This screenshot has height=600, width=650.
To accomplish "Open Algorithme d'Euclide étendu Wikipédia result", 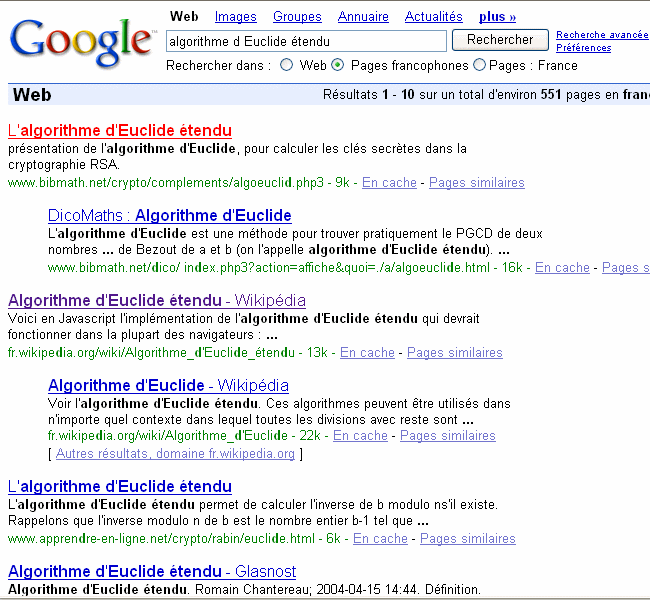I will point(157,301).
